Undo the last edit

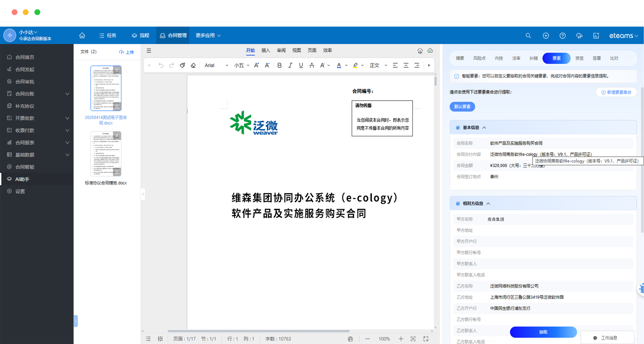click(x=161, y=65)
